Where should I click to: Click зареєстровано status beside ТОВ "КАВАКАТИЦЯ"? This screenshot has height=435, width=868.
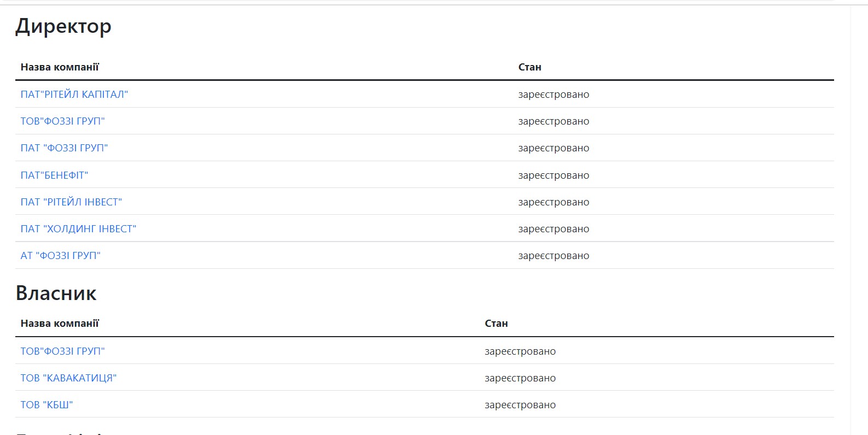(x=520, y=378)
